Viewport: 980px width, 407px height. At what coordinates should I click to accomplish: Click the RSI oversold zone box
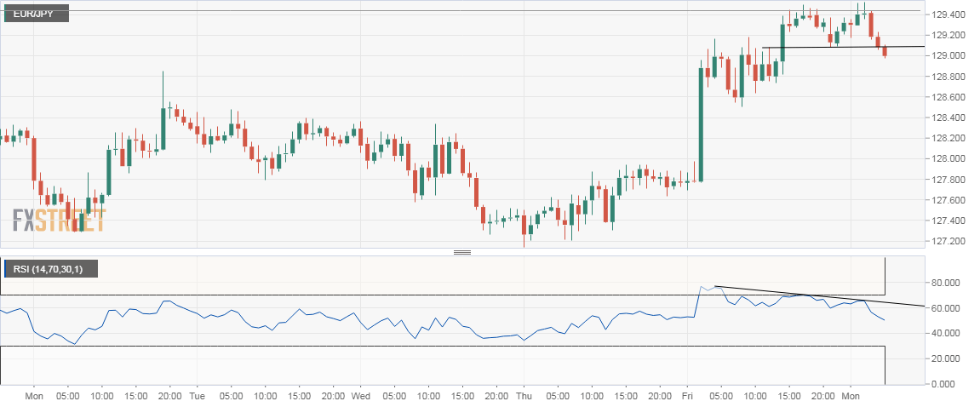pos(443,364)
